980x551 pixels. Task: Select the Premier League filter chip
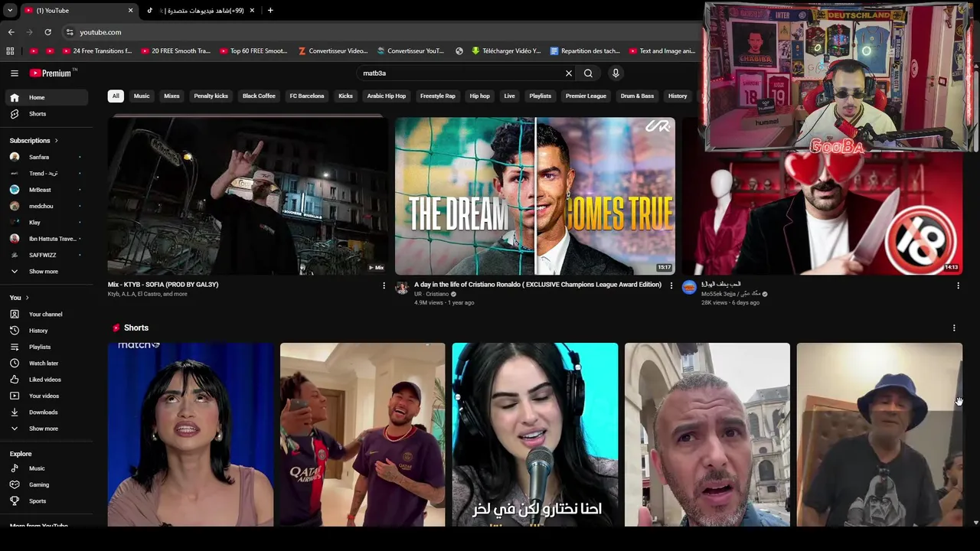pos(586,96)
